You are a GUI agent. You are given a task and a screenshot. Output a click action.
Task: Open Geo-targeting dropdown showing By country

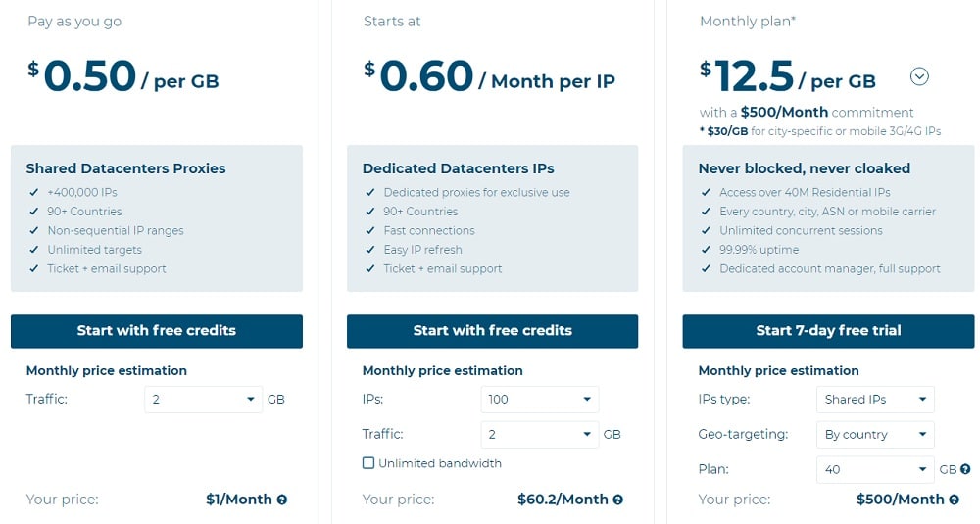(875, 434)
